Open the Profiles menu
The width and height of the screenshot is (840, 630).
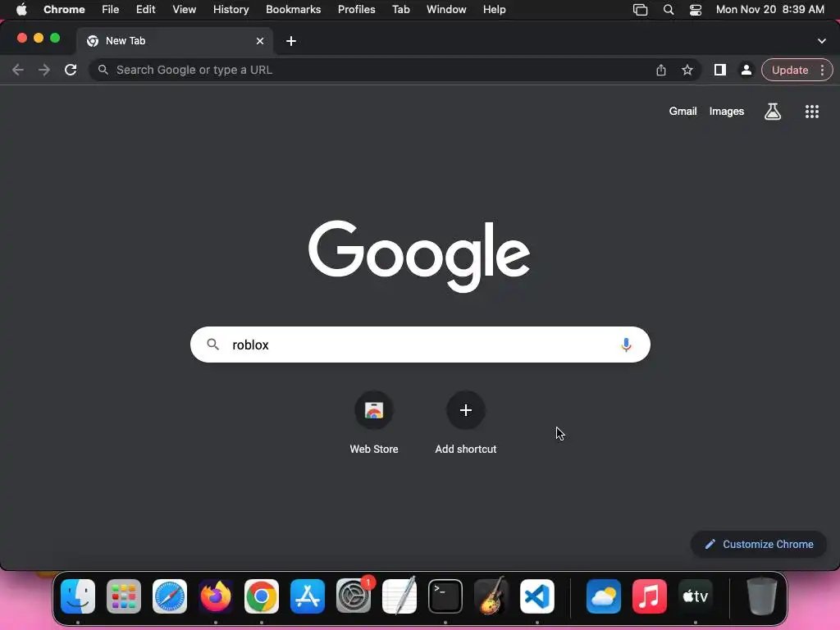pos(356,10)
